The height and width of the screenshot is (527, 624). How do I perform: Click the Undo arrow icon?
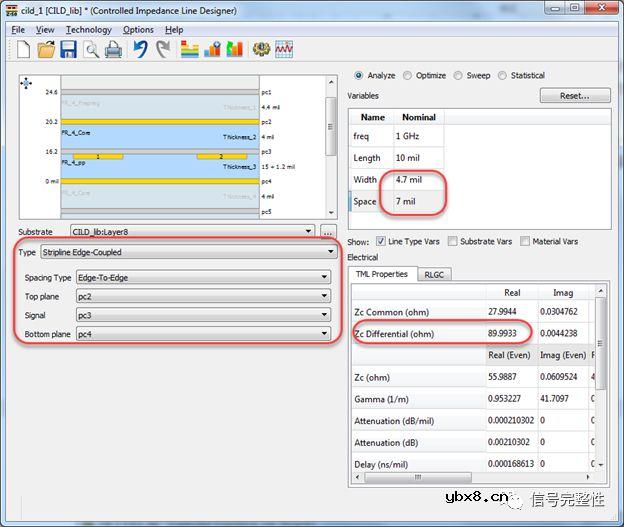click(x=140, y=49)
